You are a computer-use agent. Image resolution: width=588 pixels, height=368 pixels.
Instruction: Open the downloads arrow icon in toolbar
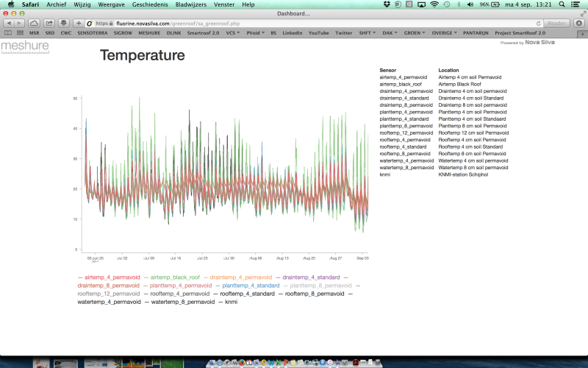click(x=64, y=24)
